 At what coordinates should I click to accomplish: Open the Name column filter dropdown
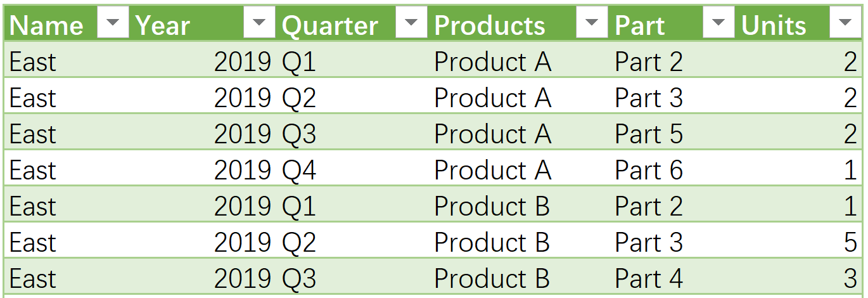(x=113, y=24)
